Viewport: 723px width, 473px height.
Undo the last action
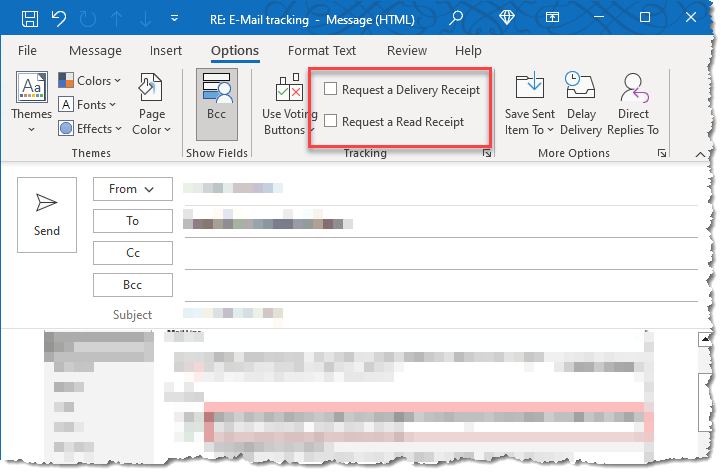coord(59,19)
